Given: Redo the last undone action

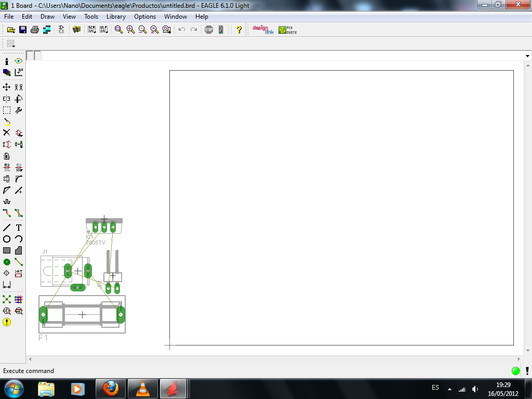Looking at the screenshot, I should coord(194,30).
